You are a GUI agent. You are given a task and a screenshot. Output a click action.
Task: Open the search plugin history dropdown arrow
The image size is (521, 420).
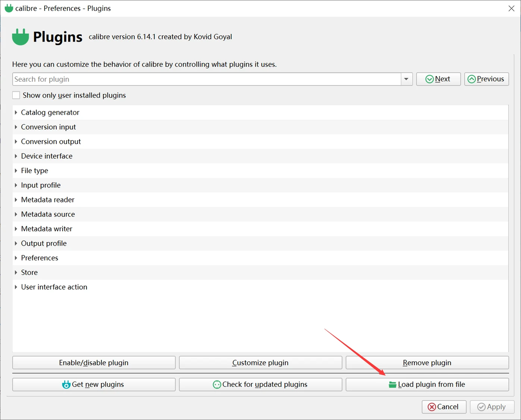pyautogui.click(x=406, y=79)
